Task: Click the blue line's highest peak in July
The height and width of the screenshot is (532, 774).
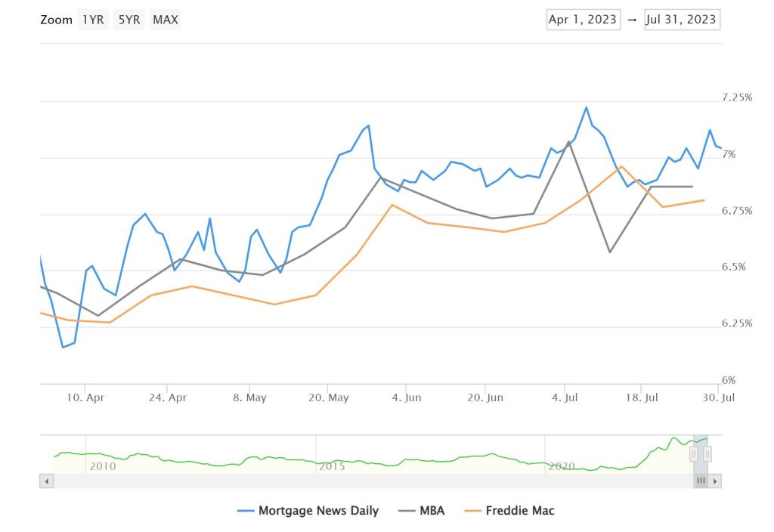Action: (x=587, y=107)
